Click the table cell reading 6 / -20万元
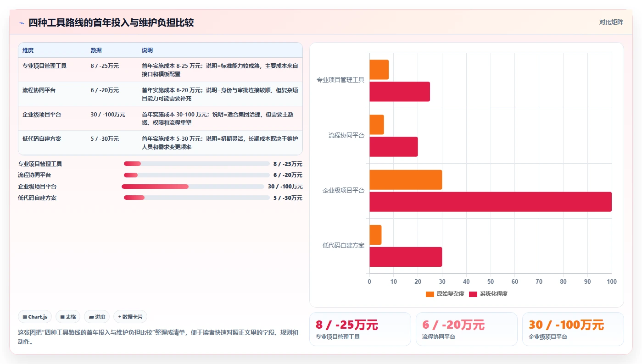 tap(105, 90)
